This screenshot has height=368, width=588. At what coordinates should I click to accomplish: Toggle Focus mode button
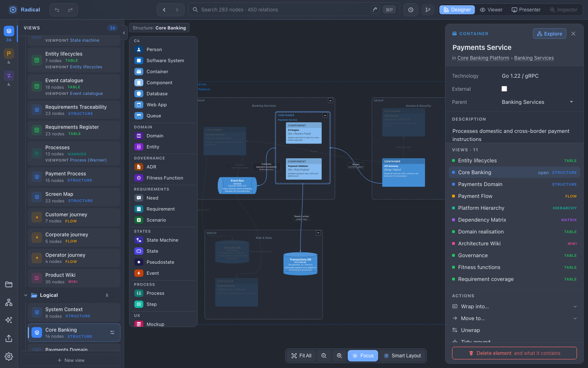point(363,356)
